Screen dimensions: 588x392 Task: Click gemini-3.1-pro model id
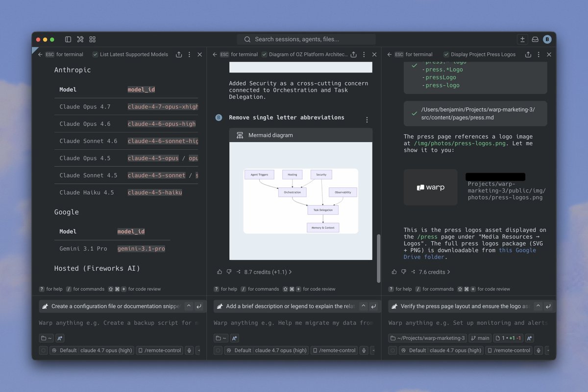141,249
